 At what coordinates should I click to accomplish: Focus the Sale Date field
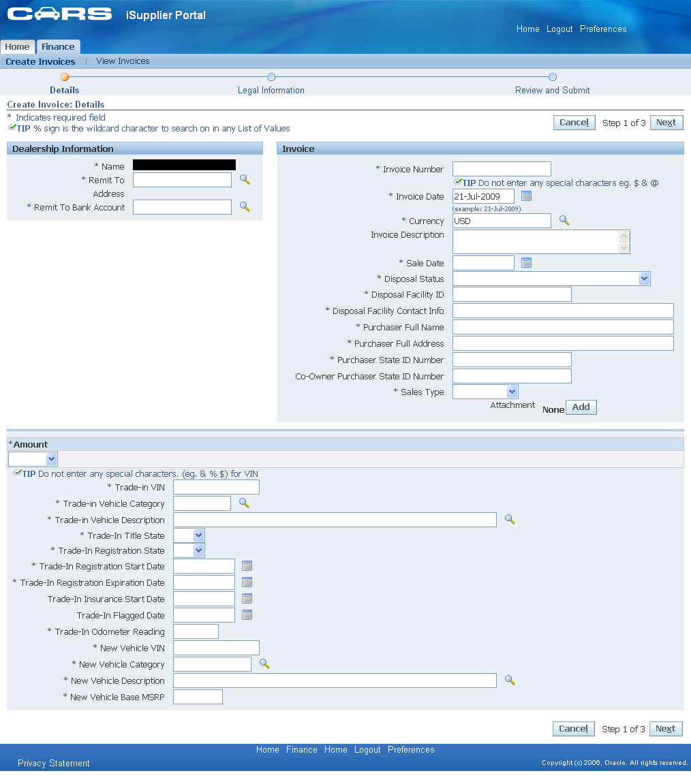[x=483, y=263]
